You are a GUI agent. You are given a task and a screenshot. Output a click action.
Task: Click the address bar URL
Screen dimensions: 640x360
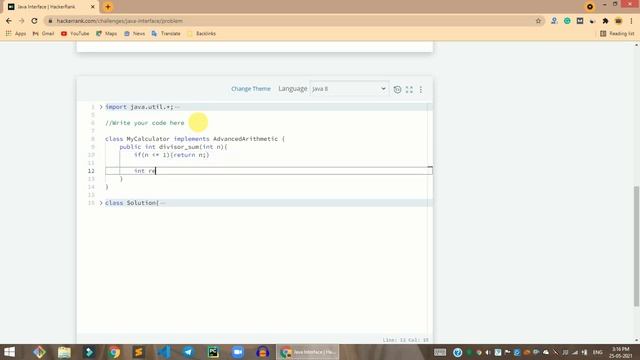pos(120,21)
